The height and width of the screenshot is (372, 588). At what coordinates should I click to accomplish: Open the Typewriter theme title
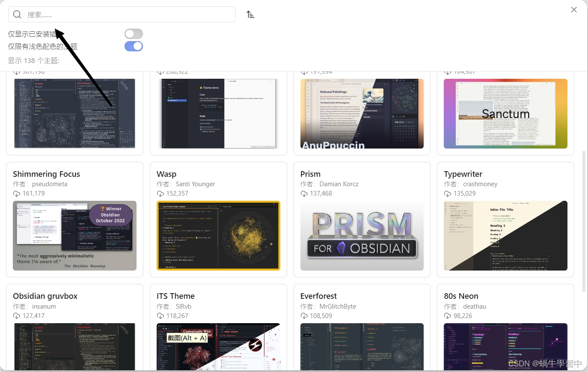click(x=463, y=174)
